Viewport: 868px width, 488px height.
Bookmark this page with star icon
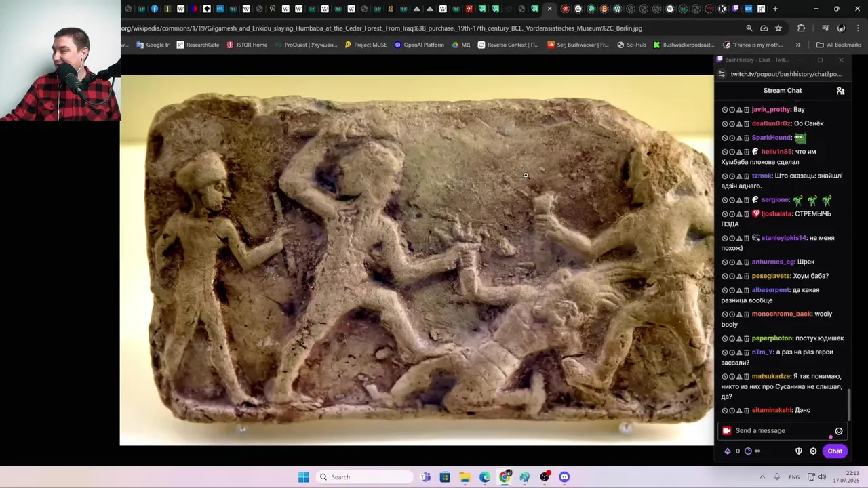point(778,28)
